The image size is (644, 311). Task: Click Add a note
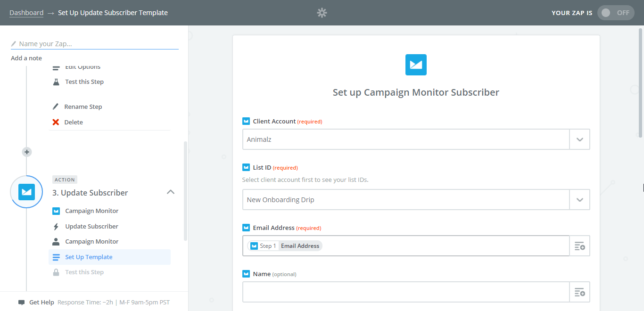point(26,58)
